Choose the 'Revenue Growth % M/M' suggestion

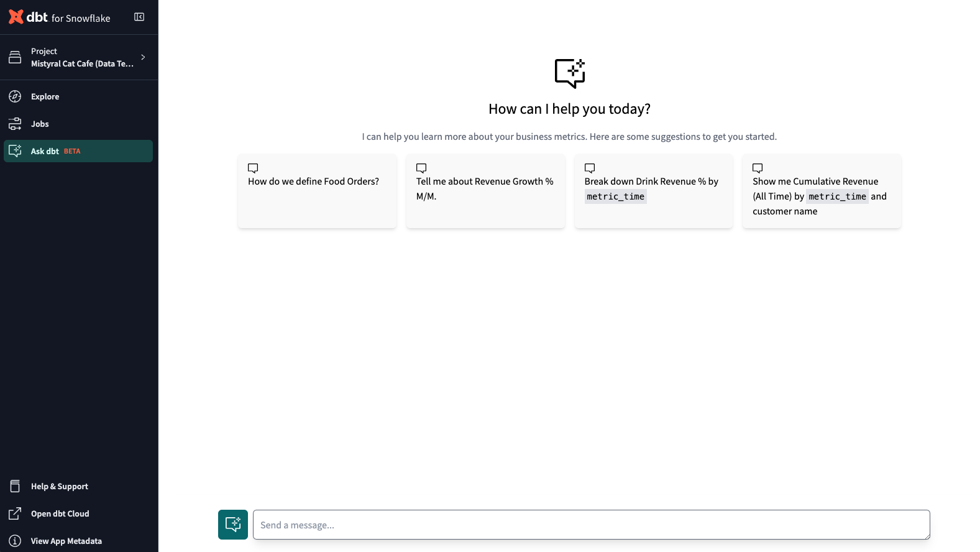coord(485,191)
